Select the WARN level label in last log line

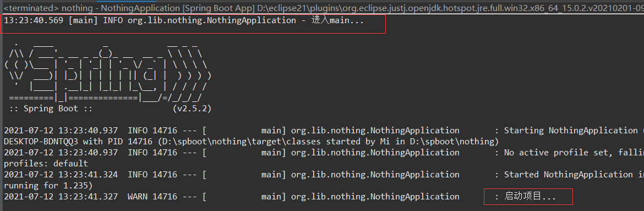(x=138, y=197)
